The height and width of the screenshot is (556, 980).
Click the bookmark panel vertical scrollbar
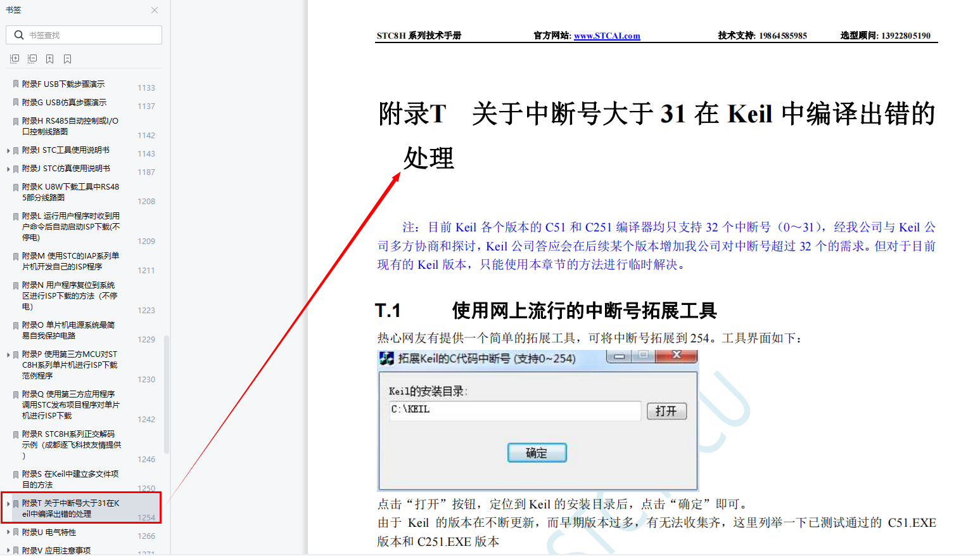tap(167, 394)
